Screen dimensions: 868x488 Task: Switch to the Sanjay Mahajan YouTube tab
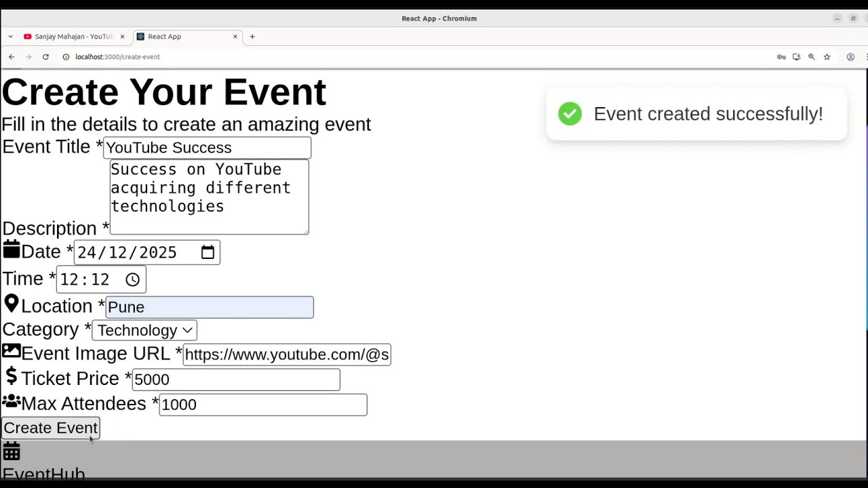pos(74,37)
